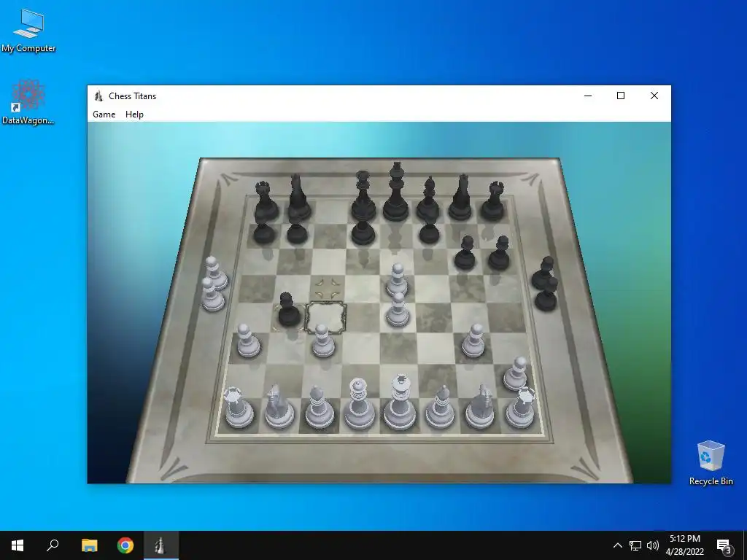
Task: Open the Game menu
Action: coord(104,114)
